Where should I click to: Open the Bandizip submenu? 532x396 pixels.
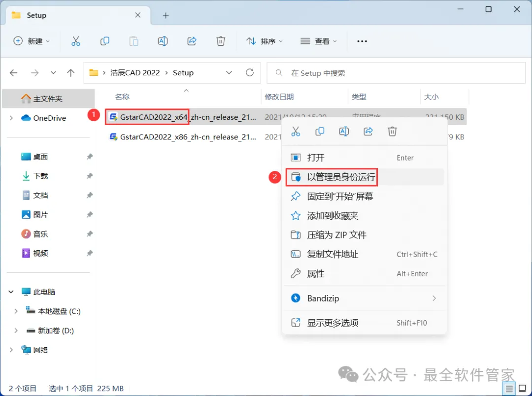point(365,298)
